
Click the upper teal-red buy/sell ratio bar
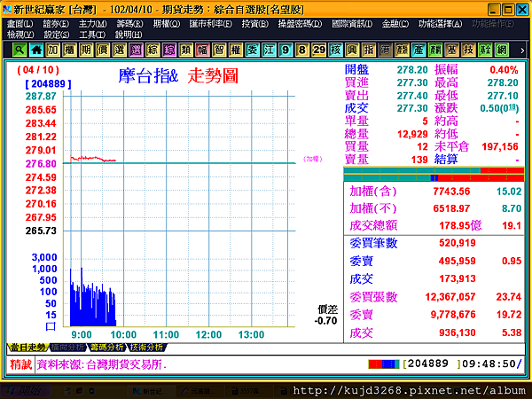tap(434, 170)
